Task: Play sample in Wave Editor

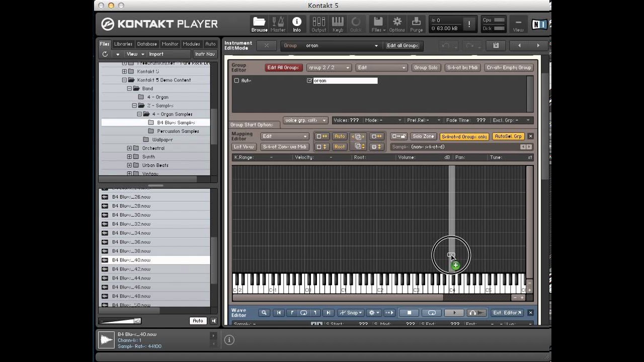Action: click(x=454, y=313)
